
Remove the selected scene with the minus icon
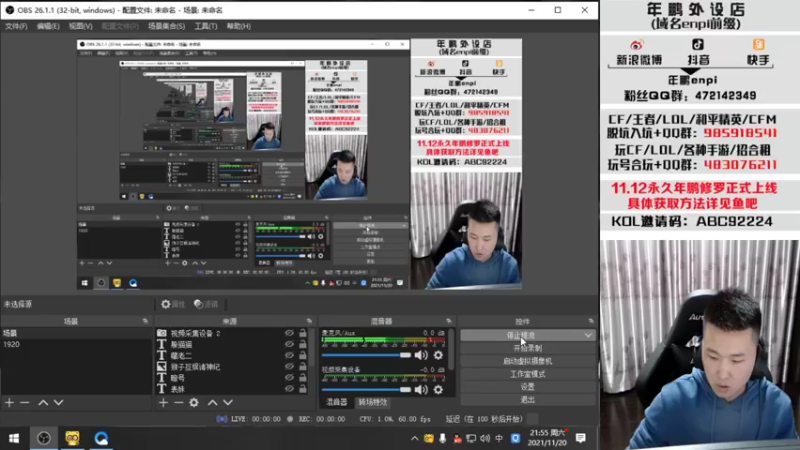click(24, 403)
